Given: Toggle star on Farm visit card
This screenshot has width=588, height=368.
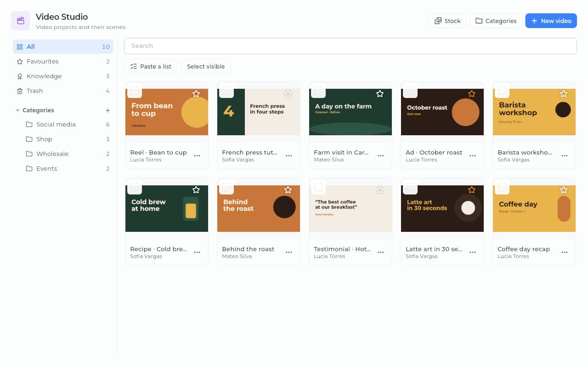Looking at the screenshot, I should [380, 93].
